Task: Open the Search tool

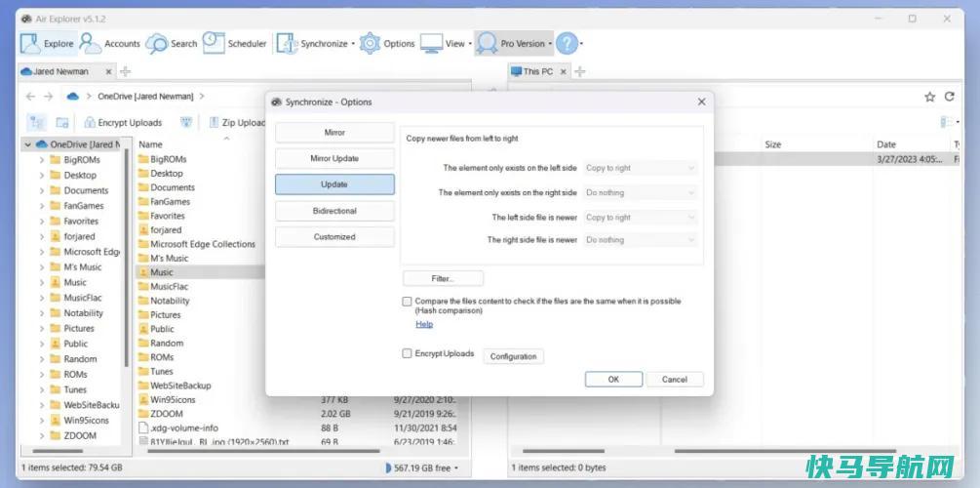Action: (172, 43)
